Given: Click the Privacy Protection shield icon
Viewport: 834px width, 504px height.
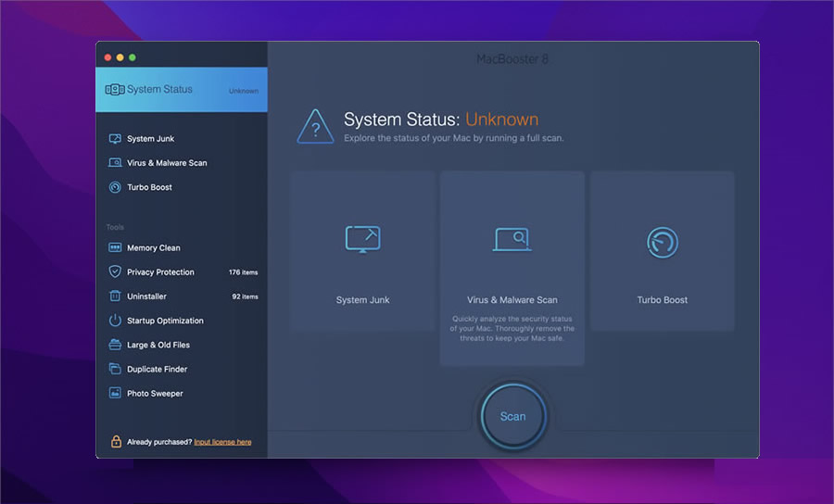Looking at the screenshot, I should pos(115,271).
